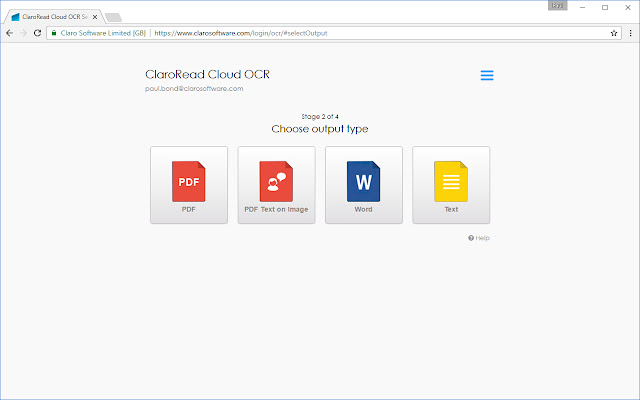Click the URL address bar
This screenshot has width=640, height=400.
334,33
